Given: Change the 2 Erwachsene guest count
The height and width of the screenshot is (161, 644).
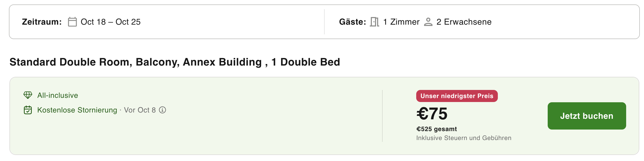Looking at the screenshot, I should (464, 22).
